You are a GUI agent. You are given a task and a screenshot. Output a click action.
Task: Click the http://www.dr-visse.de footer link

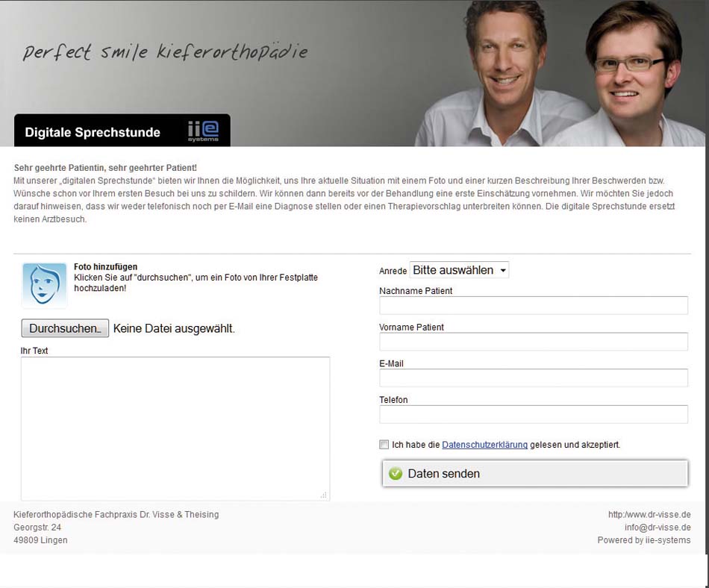coord(649,514)
